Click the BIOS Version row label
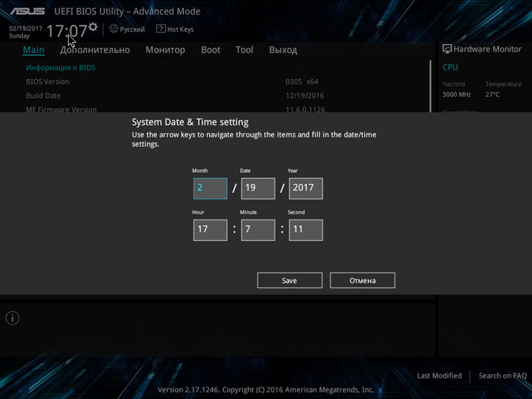The image size is (532, 399). (x=47, y=82)
